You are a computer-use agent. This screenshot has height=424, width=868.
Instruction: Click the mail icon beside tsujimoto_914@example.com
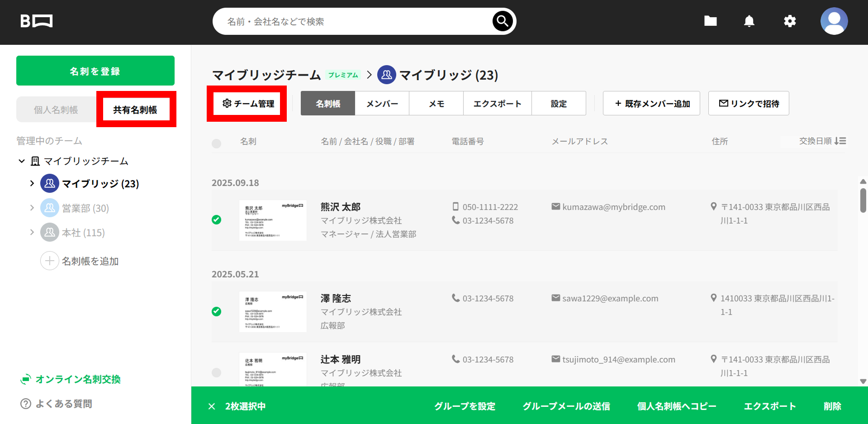tap(556, 359)
